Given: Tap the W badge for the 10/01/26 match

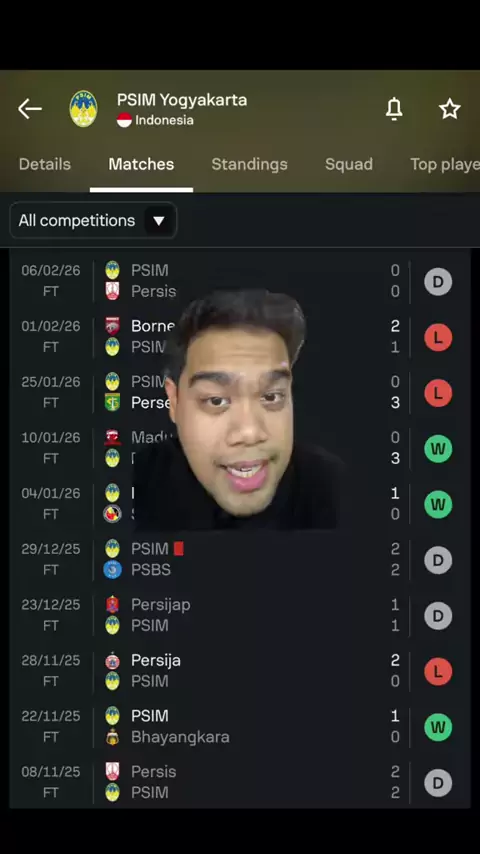Looking at the screenshot, I should coord(438,449).
